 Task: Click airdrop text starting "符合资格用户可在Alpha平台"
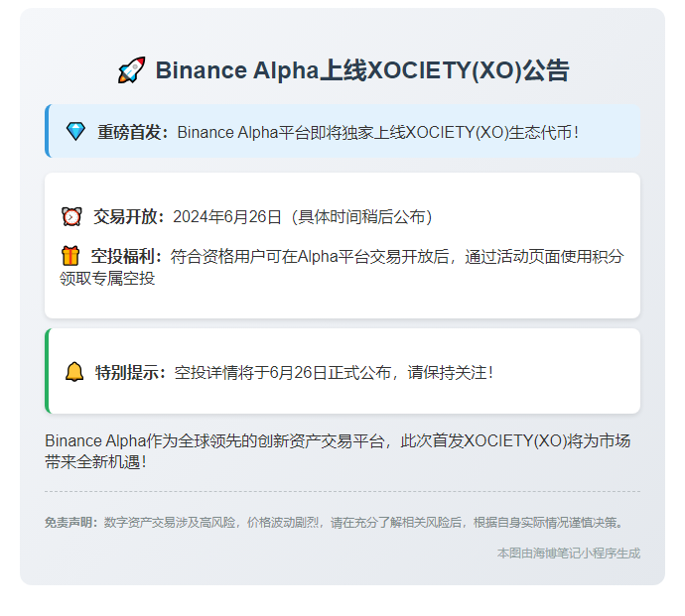point(397,256)
